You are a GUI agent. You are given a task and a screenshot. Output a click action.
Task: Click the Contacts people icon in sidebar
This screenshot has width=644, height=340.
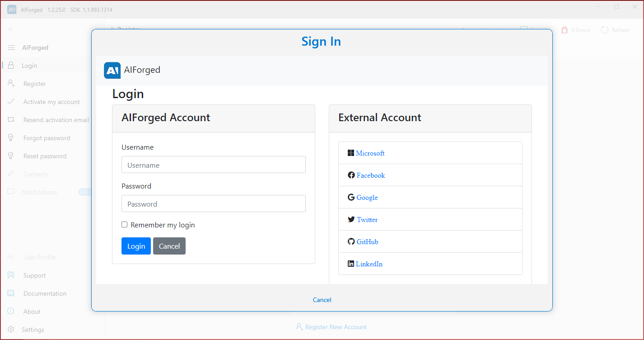[x=11, y=174]
